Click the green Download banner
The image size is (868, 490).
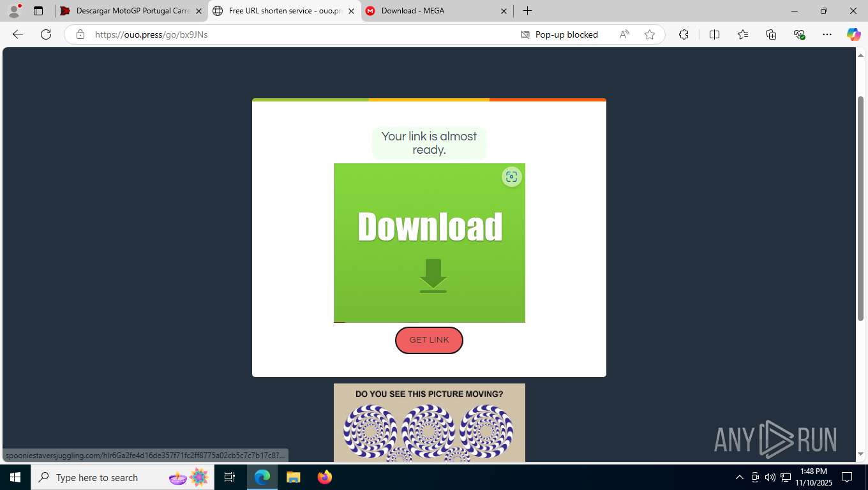click(430, 243)
